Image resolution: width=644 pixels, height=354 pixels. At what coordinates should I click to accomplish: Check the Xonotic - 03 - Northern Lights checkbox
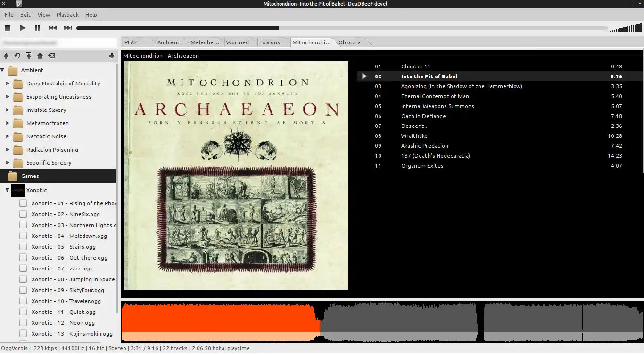point(23,225)
